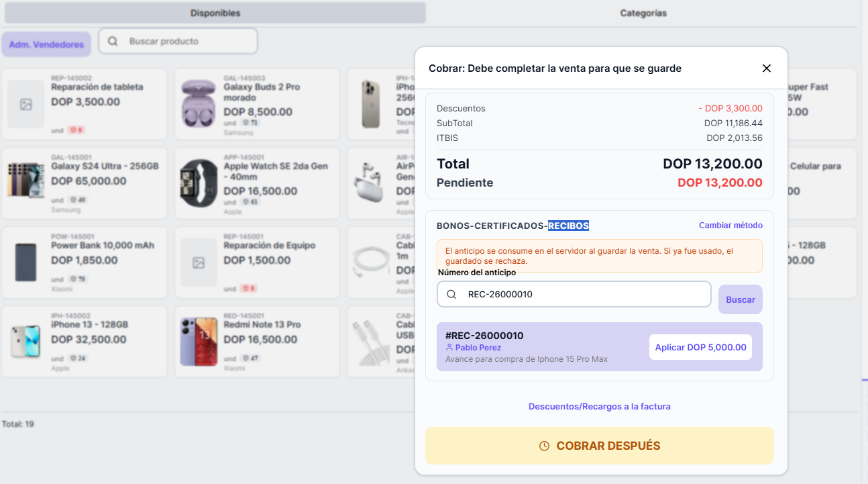
Task: Open the Apple Watch SE thumbnail
Action: (x=199, y=183)
